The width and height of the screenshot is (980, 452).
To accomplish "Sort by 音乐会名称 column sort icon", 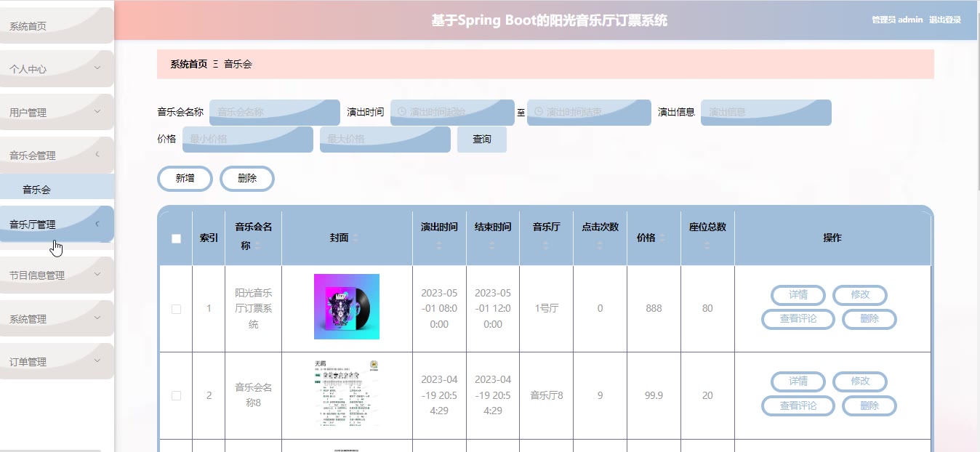I will pyautogui.click(x=257, y=246).
